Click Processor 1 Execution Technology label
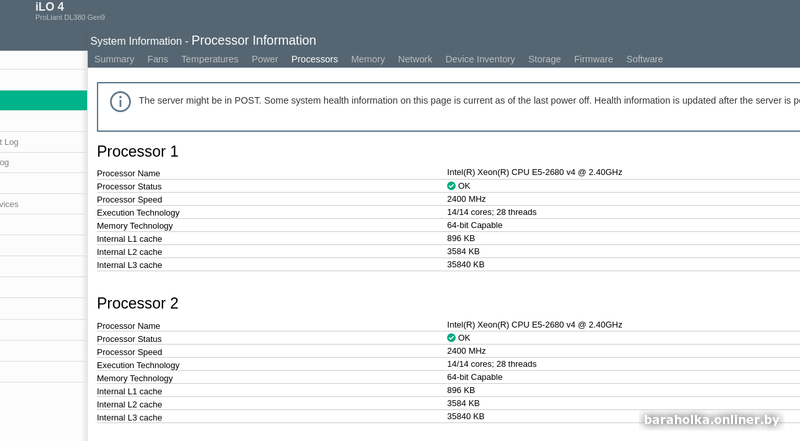Image resolution: width=800 pixels, height=441 pixels. pos(138,213)
